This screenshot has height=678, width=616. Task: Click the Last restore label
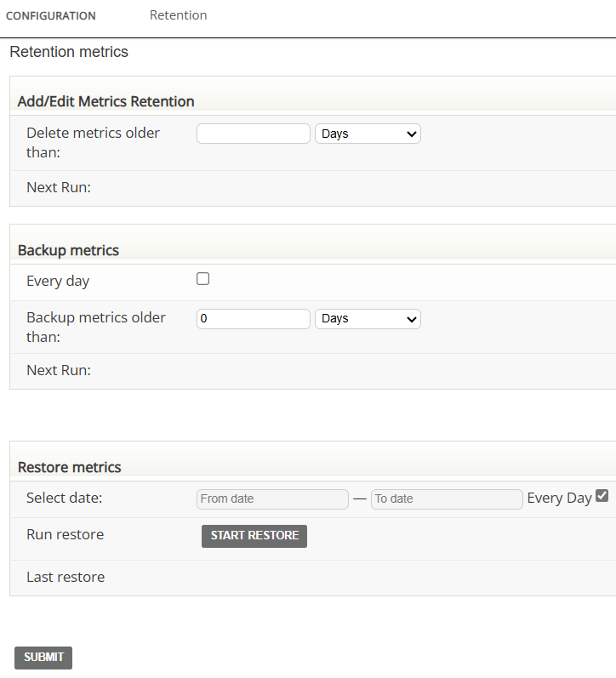click(66, 577)
